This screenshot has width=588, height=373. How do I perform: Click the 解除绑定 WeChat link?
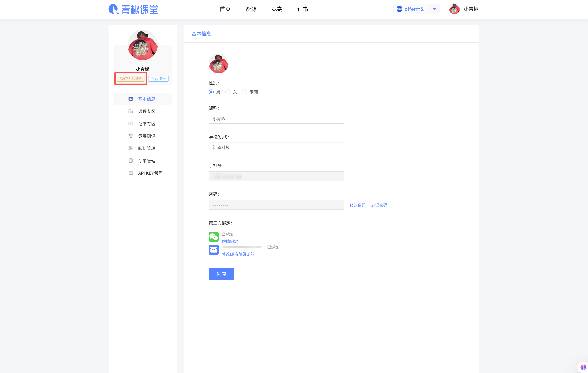[x=230, y=241]
